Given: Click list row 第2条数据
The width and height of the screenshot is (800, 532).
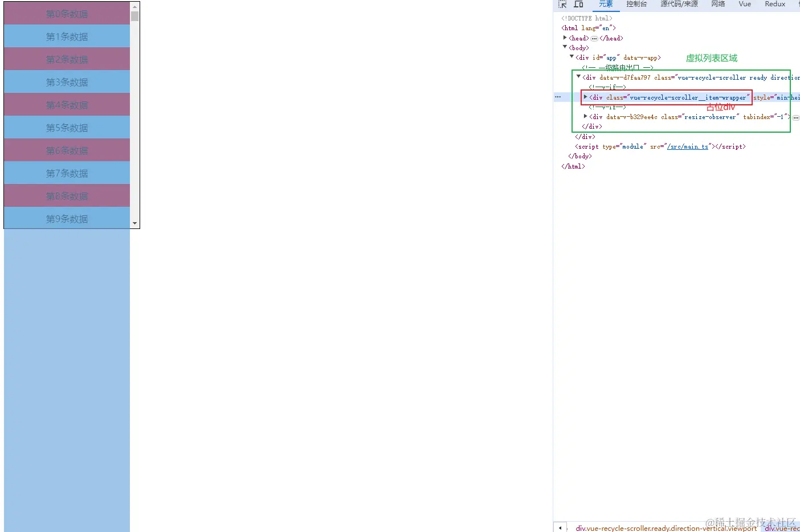Looking at the screenshot, I should [67, 59].
